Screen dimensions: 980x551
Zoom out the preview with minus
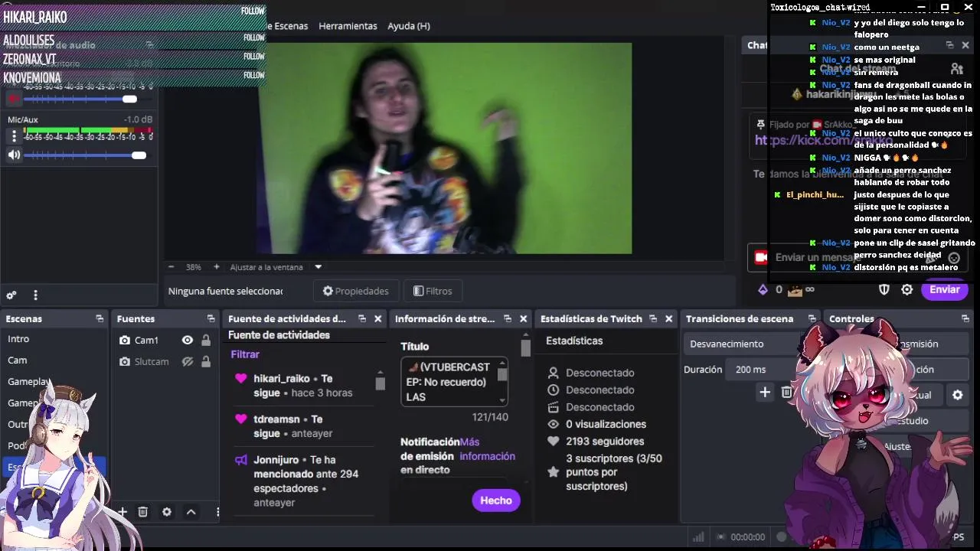171,267
